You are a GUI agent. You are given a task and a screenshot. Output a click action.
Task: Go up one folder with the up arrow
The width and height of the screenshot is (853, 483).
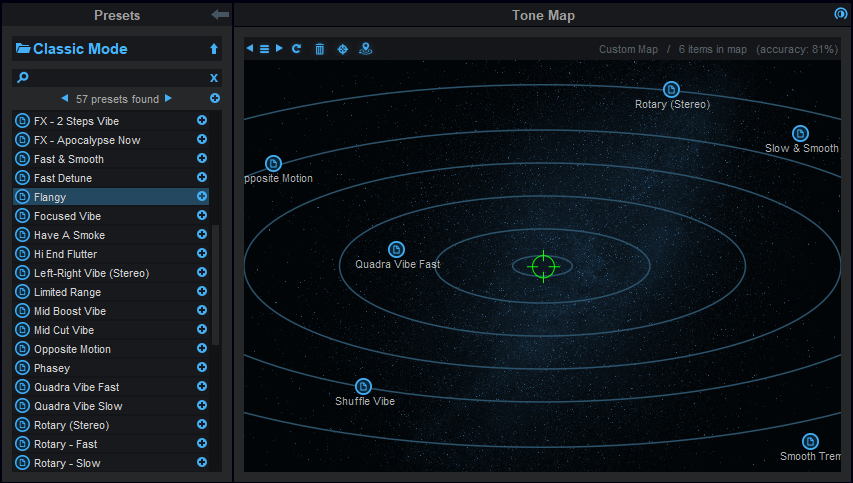(x=213, y=49)
